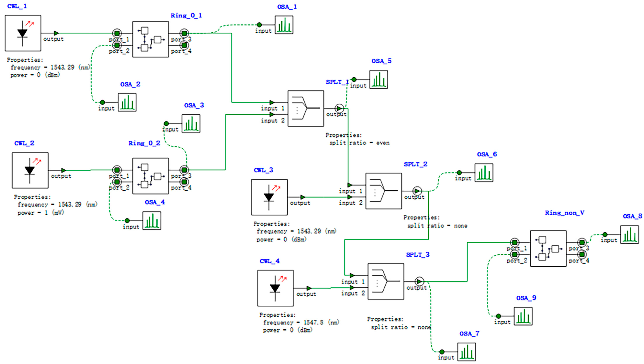Click the input dot of OSA_5
Image resolution: width=644 pixels, height=364 pixels.
[354, 79]
